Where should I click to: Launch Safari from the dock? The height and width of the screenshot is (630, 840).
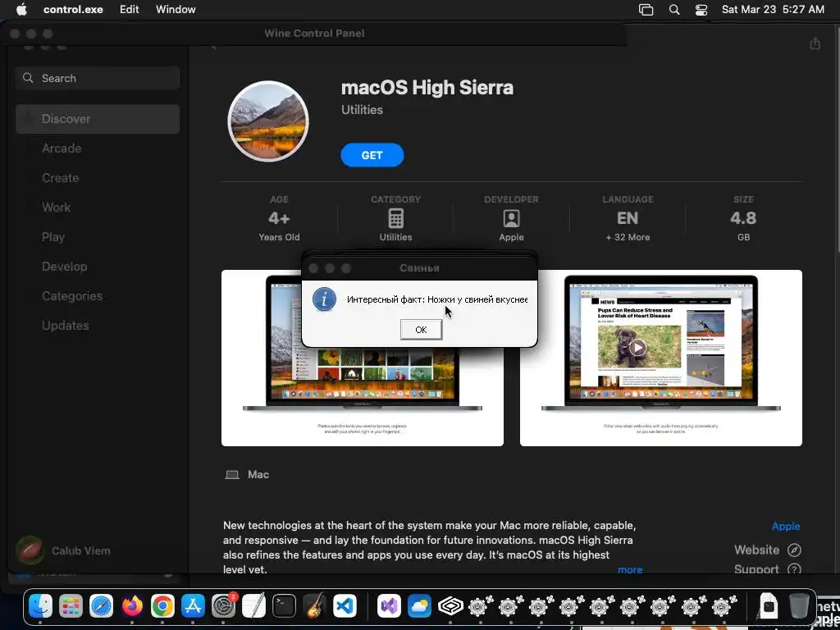101,606
